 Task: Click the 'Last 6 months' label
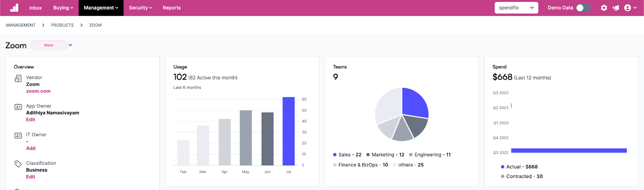(187, 87)
